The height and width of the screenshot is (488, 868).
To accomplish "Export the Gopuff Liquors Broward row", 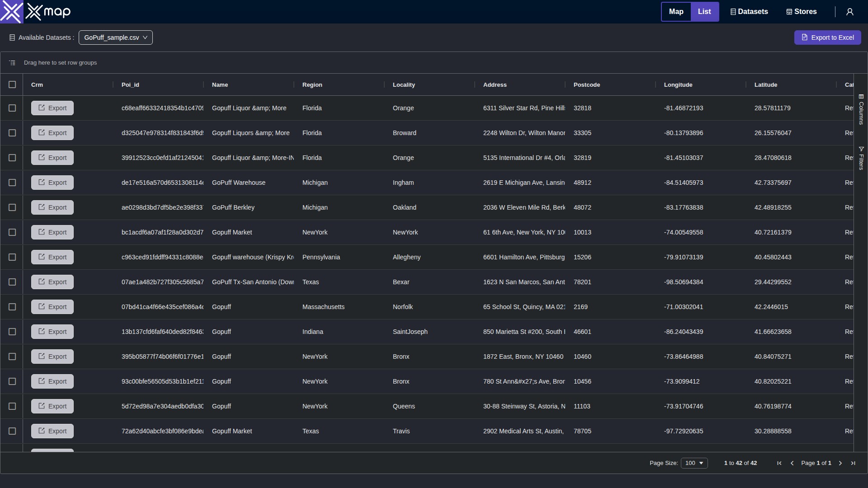I will click(x=52, y=133).
